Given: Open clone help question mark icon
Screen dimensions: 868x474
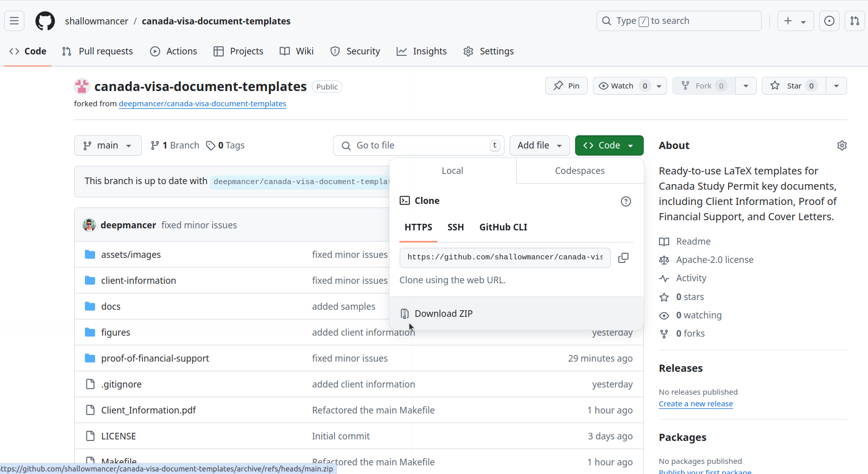Looking at the screenshot, I should [626, 201].
